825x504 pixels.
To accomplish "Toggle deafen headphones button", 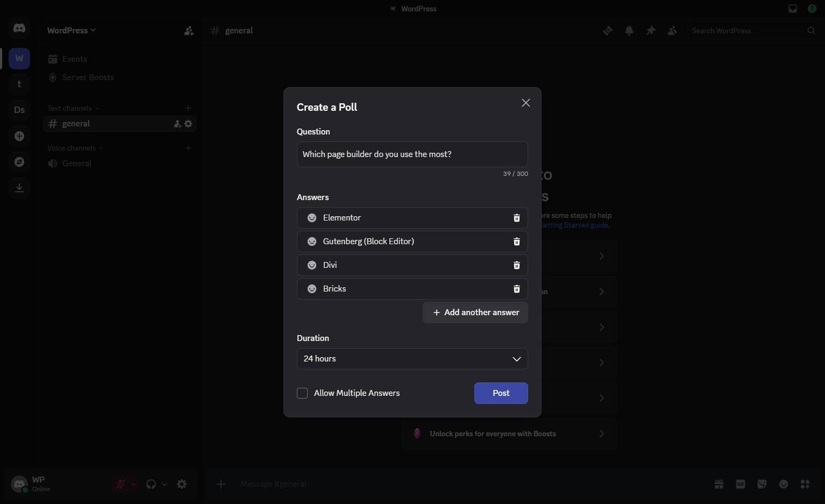I will [x=151, y=484].
